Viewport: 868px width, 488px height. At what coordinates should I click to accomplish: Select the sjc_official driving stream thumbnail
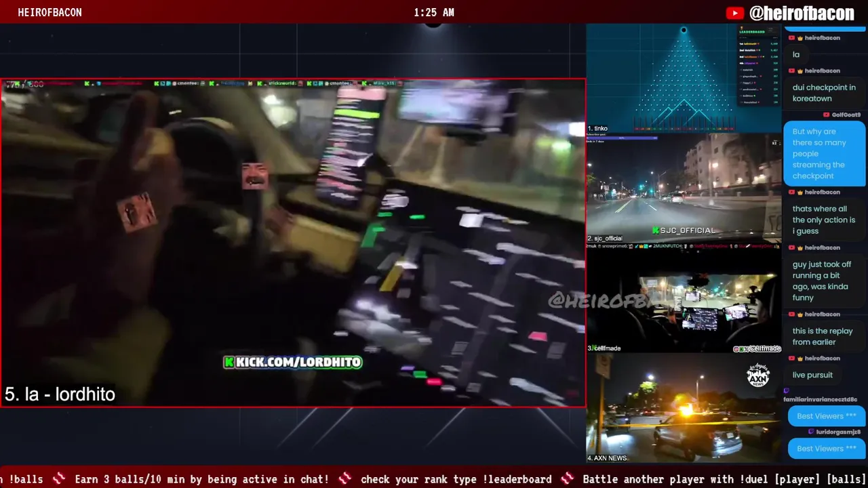684,188
